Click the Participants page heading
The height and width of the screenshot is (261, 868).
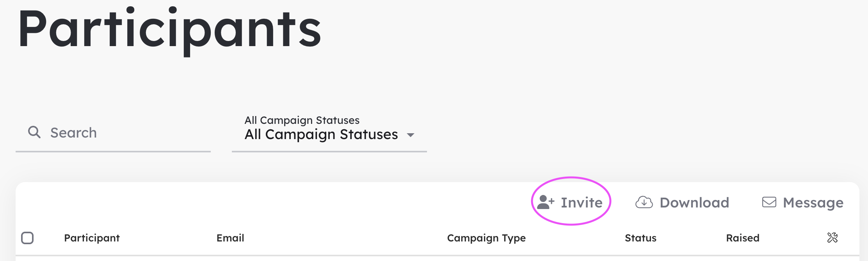point(170,30)
